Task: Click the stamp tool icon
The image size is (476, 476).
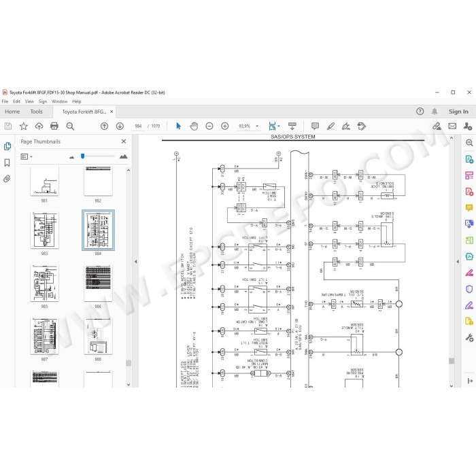Action: pos(362,126)
